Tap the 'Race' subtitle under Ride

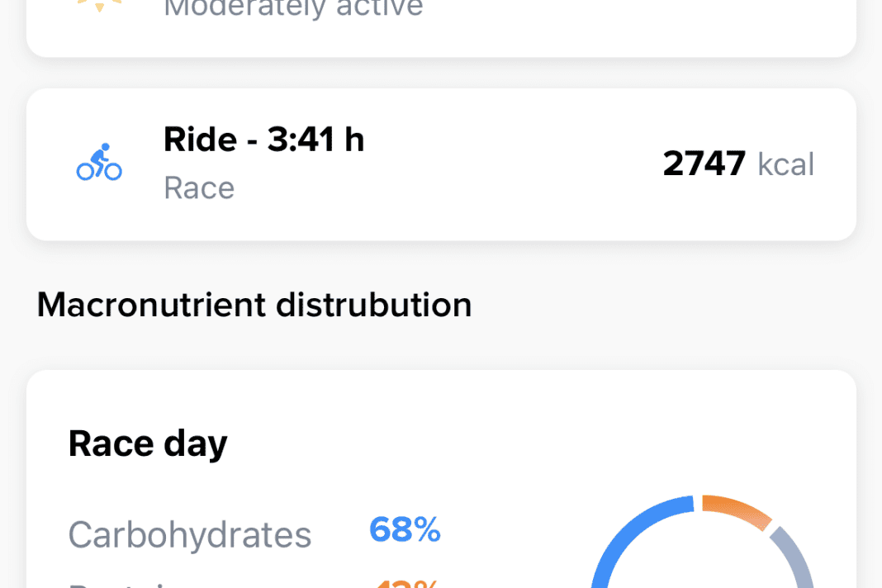199,187
